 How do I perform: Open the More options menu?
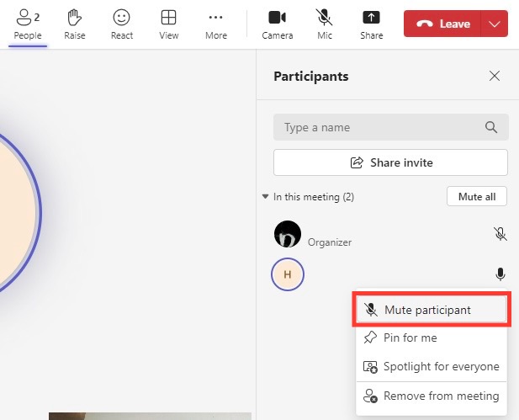pos(216,24)
